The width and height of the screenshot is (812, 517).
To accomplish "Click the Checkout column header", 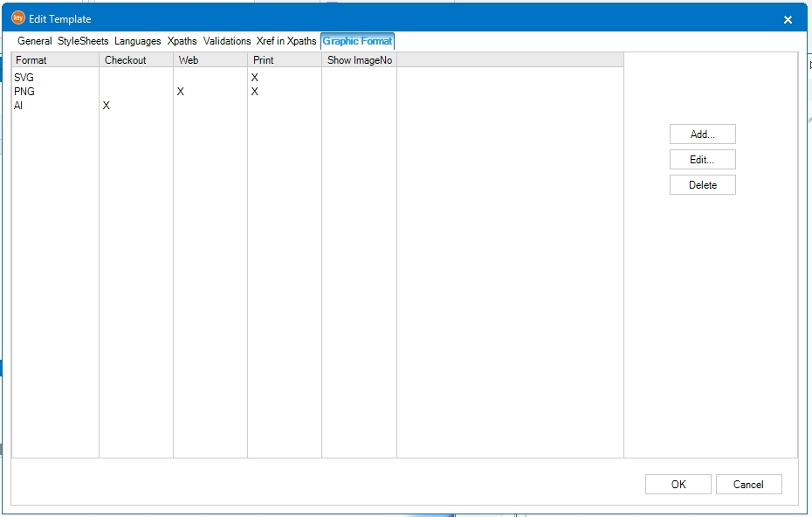I will pos(135,60).
